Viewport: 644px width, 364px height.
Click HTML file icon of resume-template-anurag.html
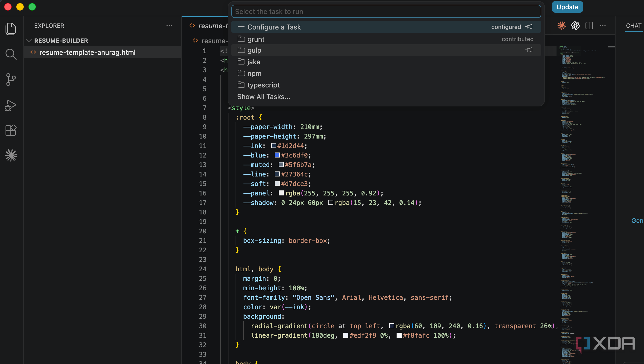click(x=33, y=52)
